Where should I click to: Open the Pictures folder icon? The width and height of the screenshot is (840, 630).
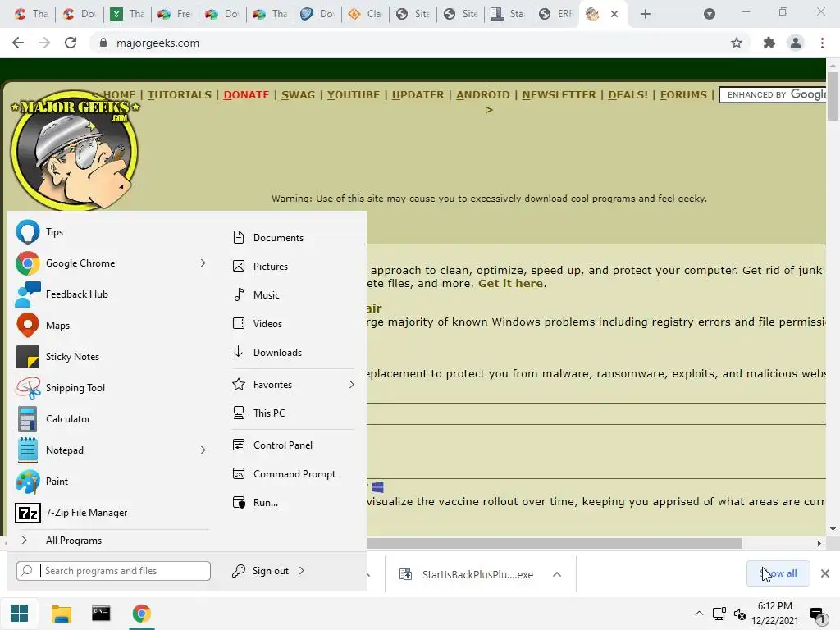pyautogui.click(x=239, y=267)
